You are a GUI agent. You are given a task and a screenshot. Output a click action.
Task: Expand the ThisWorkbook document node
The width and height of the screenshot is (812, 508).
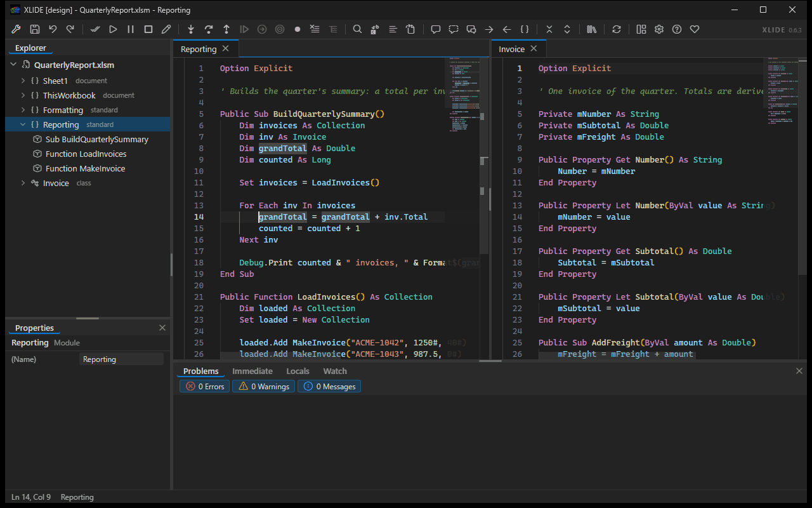(x=23, y=95)
